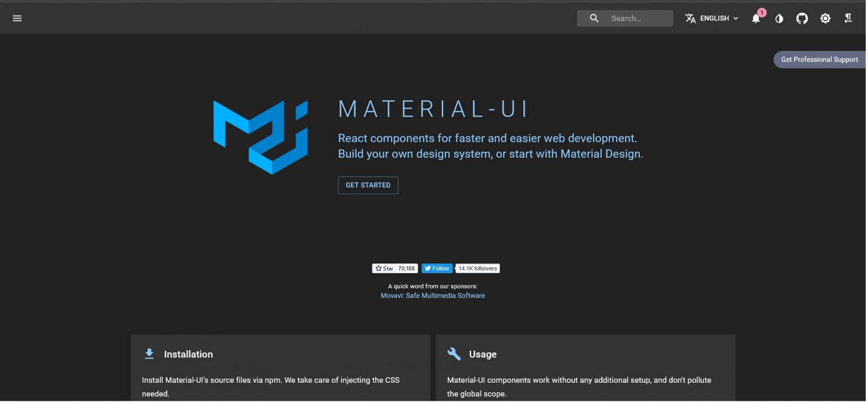Image resolution: width=868 pixels, height=402 pixels.
Task: Open the GitHub repository icon
Action: (x=802, y=18)
